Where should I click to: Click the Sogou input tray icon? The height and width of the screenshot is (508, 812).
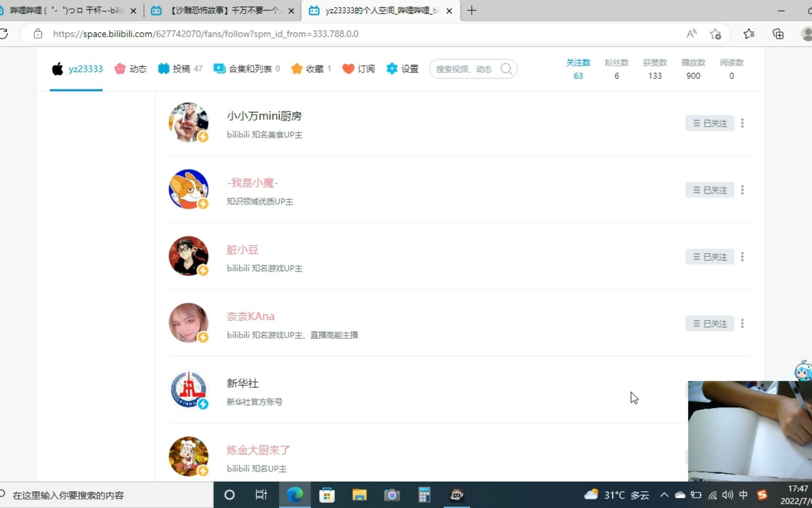point(762,495)
